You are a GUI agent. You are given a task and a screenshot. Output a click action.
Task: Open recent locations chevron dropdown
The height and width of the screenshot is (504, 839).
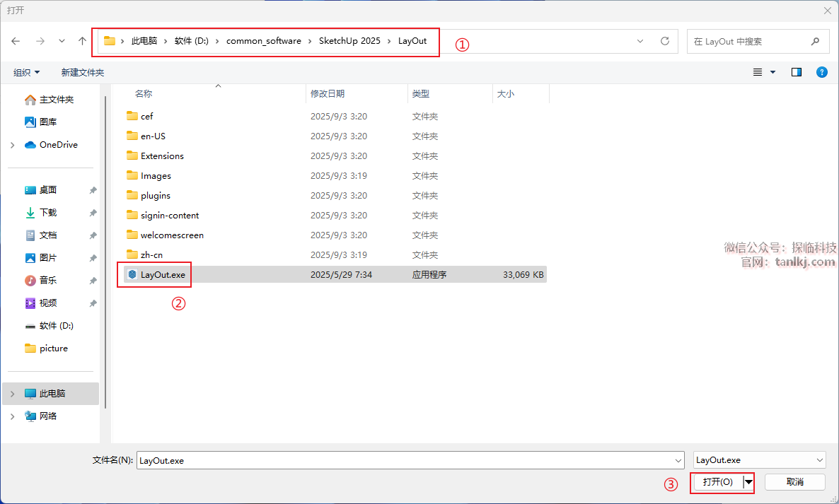(62, 41)
